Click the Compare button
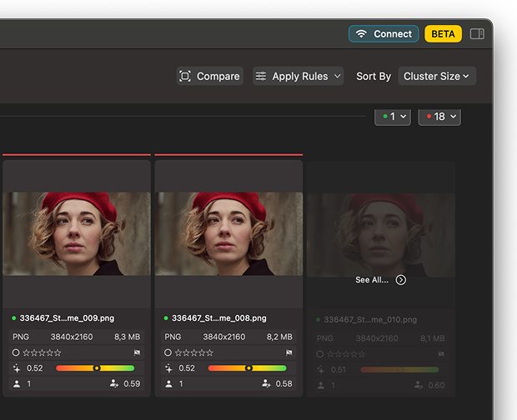The width and height of the screenshot is (517, 420). tap(210, 76)
